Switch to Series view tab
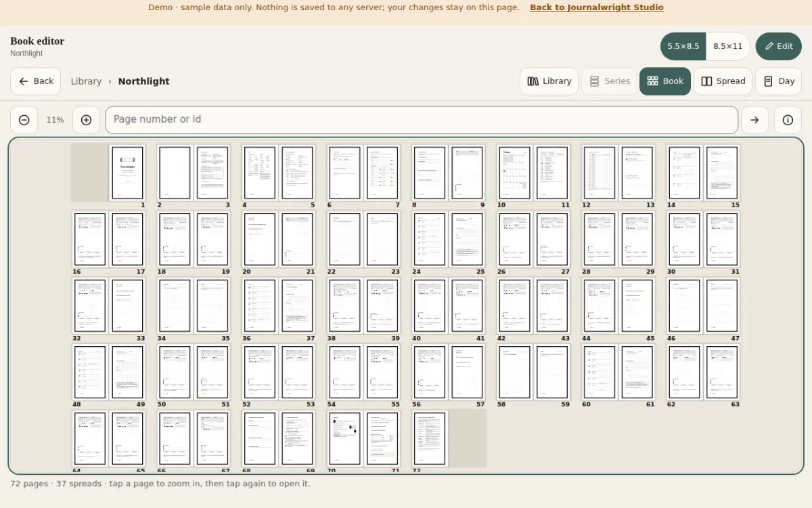 pos(609,81)
